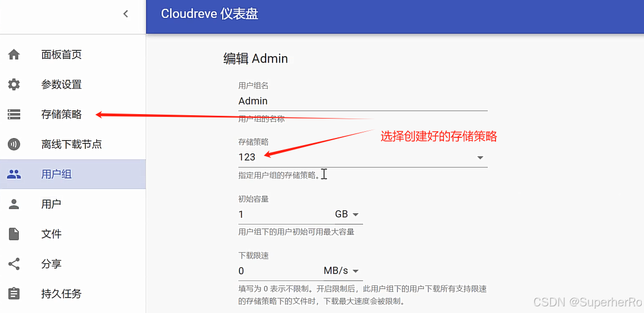Image resolution: width=644 pixels, height=313 pixels.
Task: Click the 初始容量 label
Action: [253, 199]
